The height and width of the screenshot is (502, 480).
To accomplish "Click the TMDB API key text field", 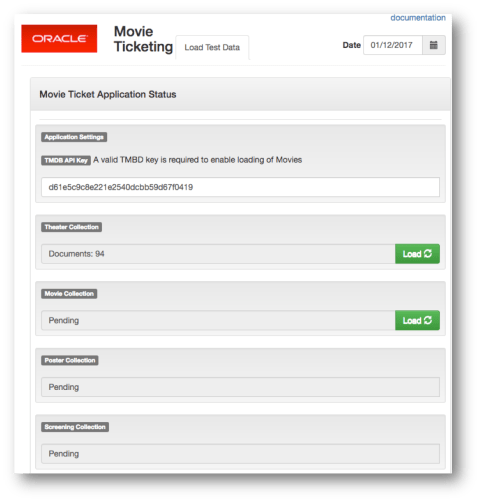I will (x=240, y=187).
